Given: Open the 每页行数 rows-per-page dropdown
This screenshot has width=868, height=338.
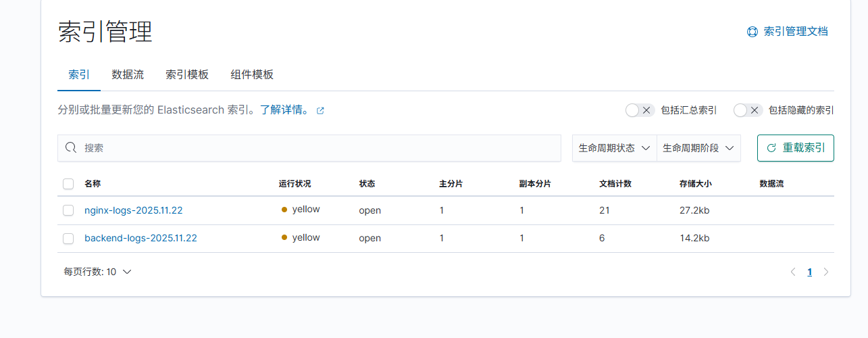Looking at the screenshot, I should 97,272.
